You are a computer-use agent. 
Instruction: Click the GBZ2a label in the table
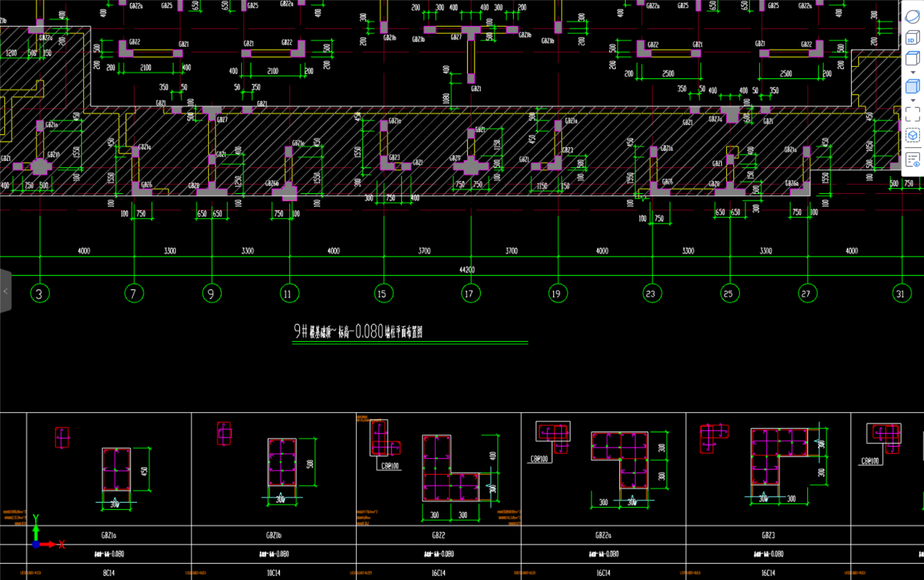coord(603,535)
